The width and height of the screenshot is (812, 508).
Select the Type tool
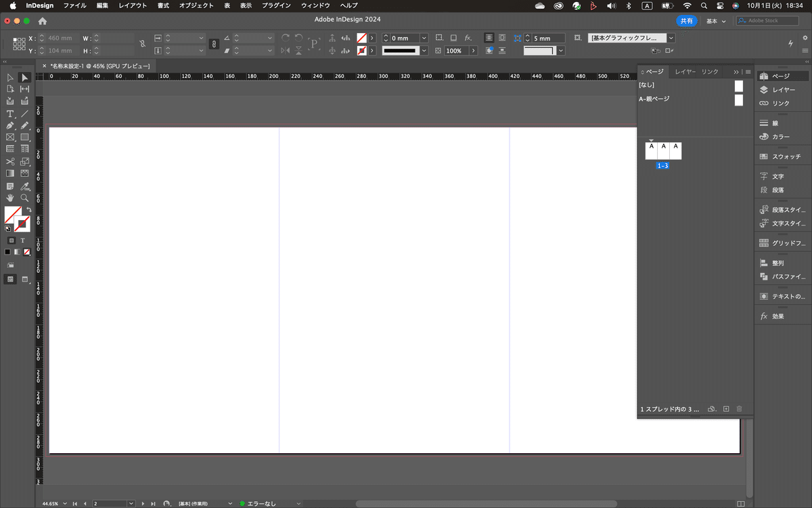pos(10,114)
